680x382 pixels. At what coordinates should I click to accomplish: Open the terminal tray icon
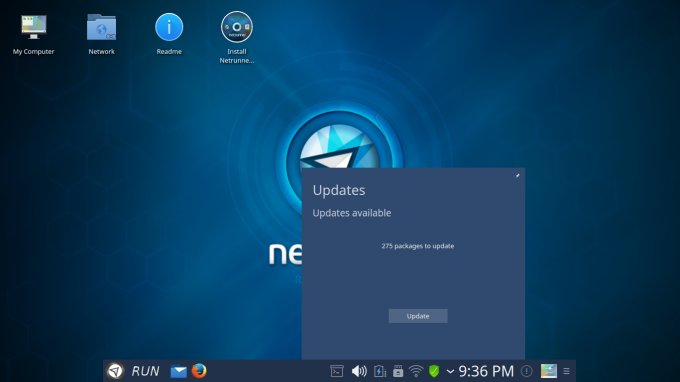[x=337, y=371]
